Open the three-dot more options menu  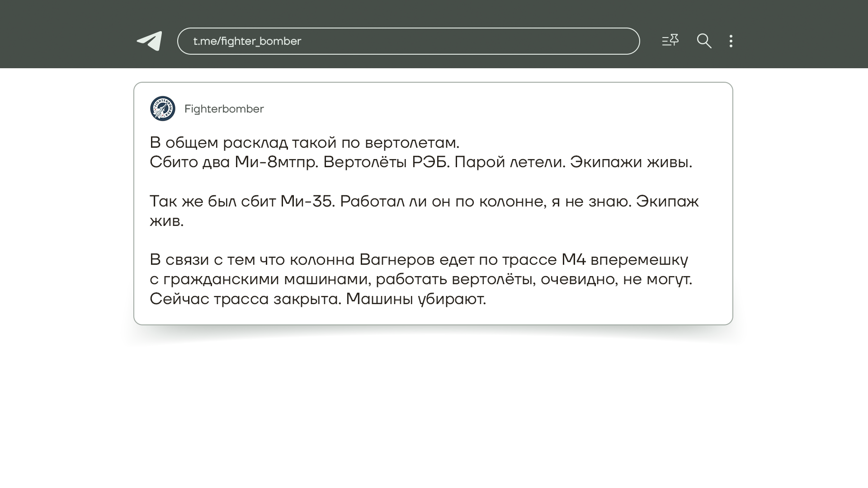click(x=731, y=41)
